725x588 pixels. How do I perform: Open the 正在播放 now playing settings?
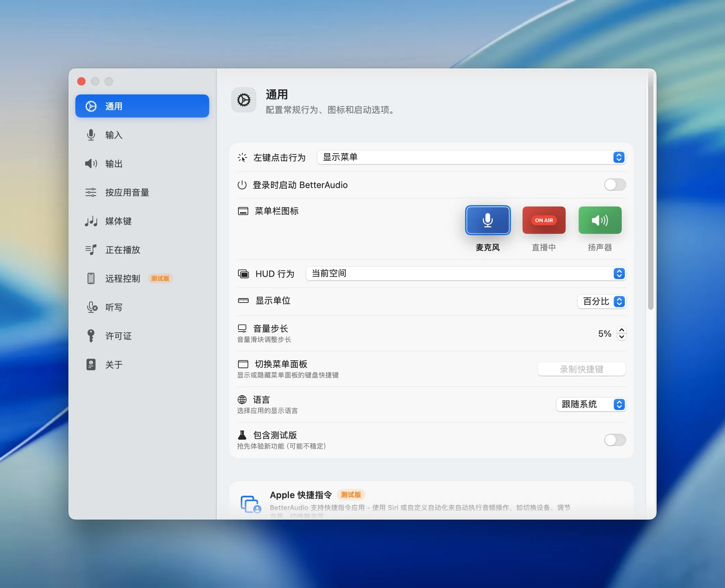tap(122, 250)
